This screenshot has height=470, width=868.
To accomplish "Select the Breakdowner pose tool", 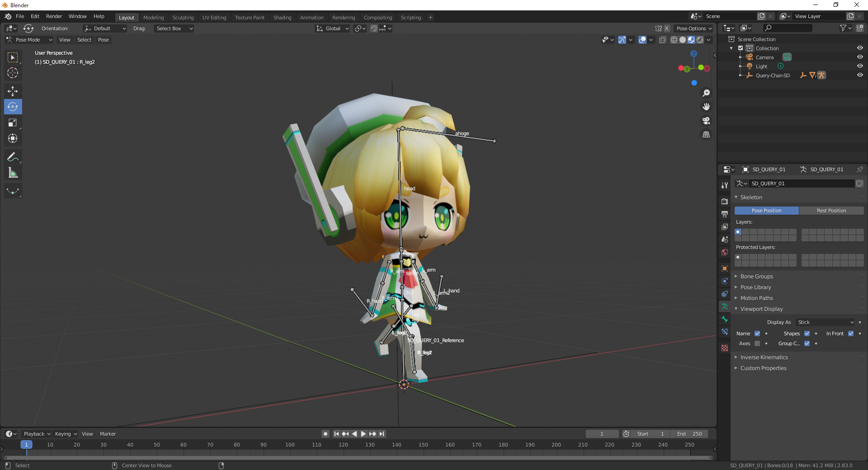I will pos(13,191).
